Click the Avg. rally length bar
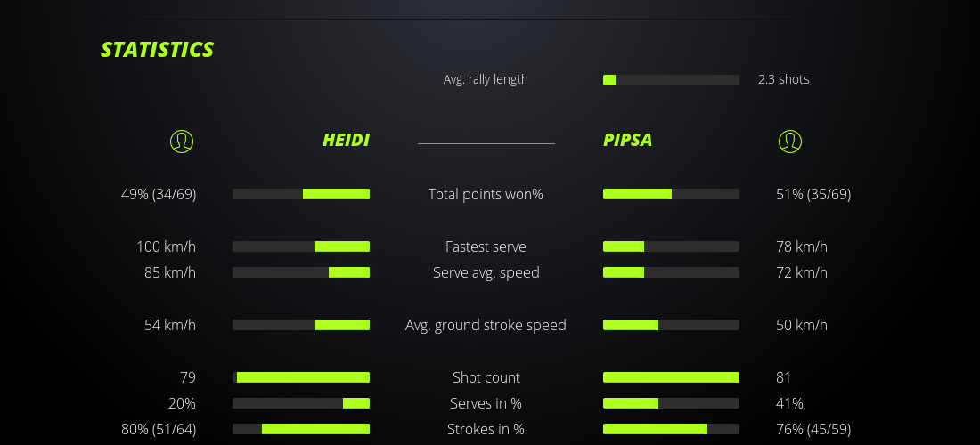 point(671,80)
